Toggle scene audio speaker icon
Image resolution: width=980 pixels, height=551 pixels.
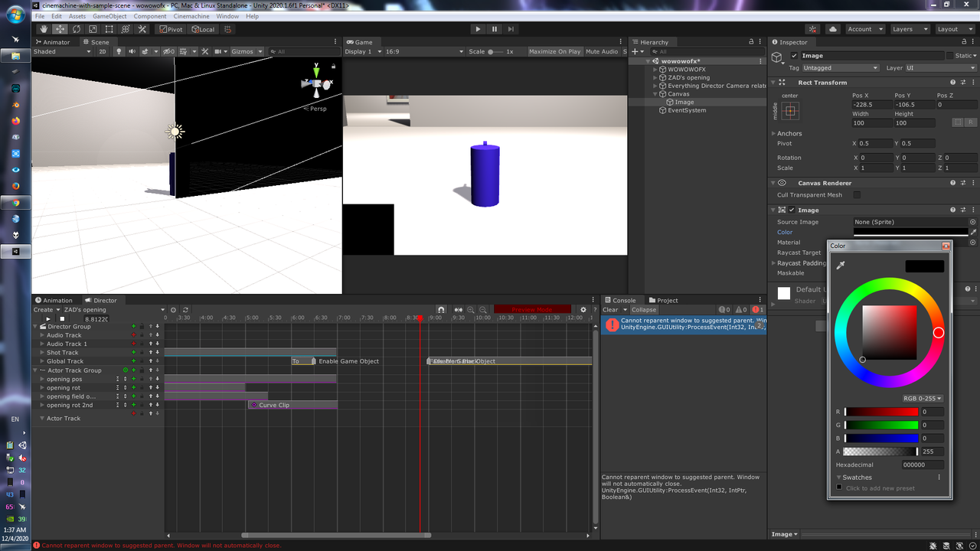click(x=132, y=51)
